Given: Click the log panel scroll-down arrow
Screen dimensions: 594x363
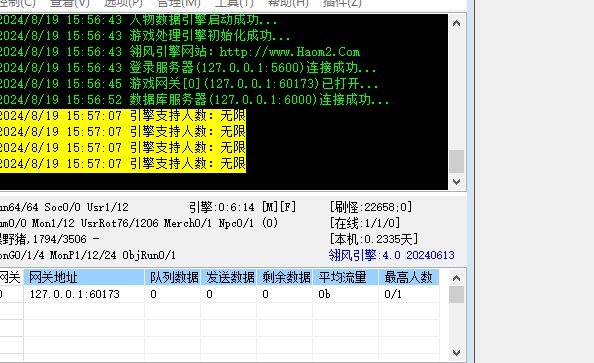Looking at the screenshot, I should [456, 182].
